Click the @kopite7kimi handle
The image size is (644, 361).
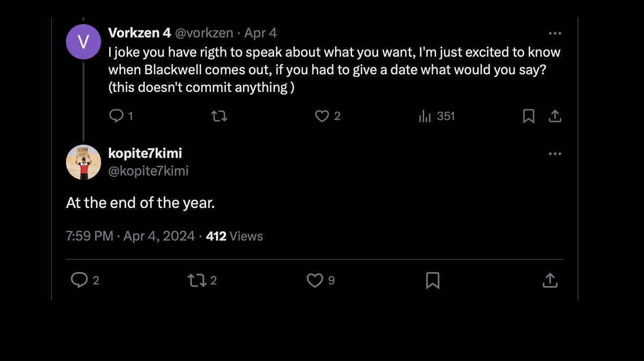(148, 171)
